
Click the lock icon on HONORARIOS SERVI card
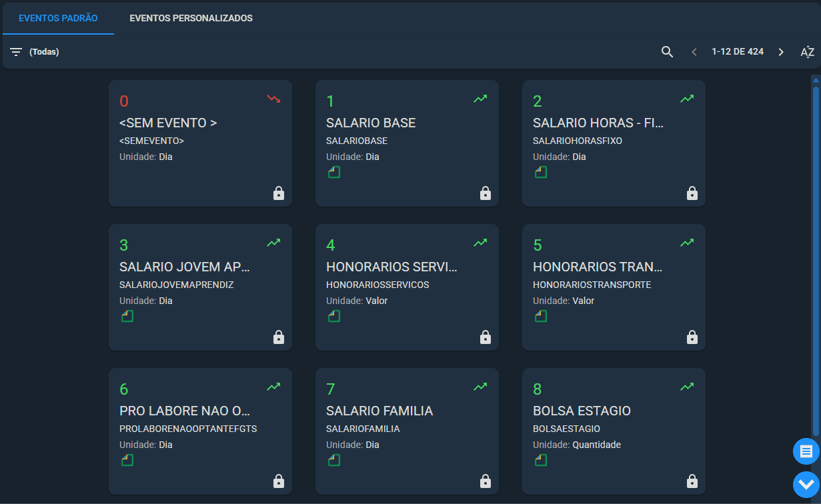486,337
